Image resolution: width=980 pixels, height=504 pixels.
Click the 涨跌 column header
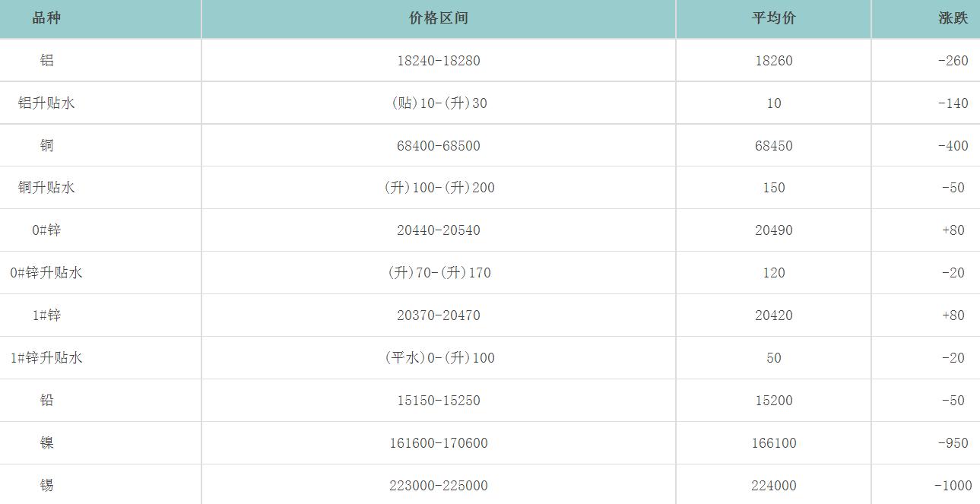(953, 18)
